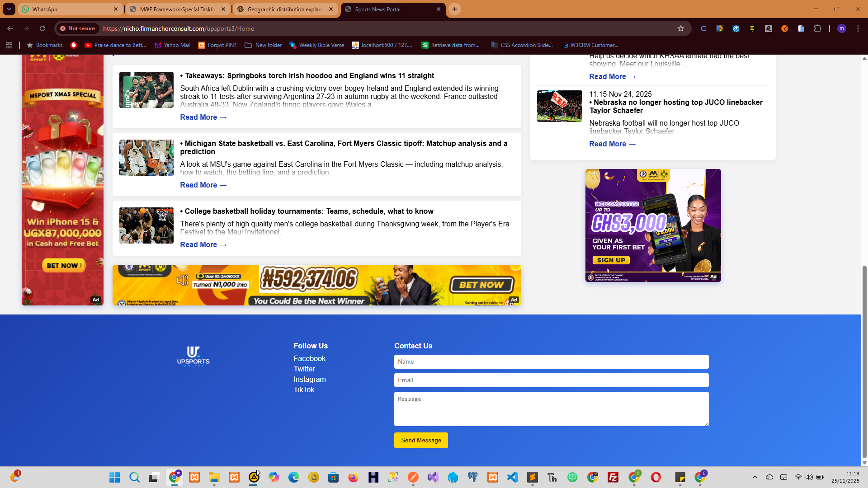Switch to the M&E Framework-Special Taskforce tab
The height and width of the screenshot is (488, 868).
[177, 9]
